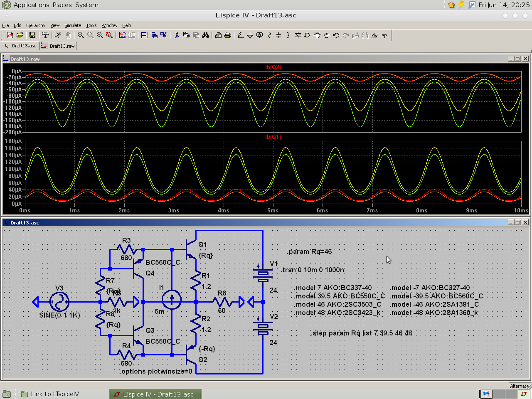The height and width of the screenshot is (399, 532).
Task: Open the File menu
Action: [x=5, y=25]
